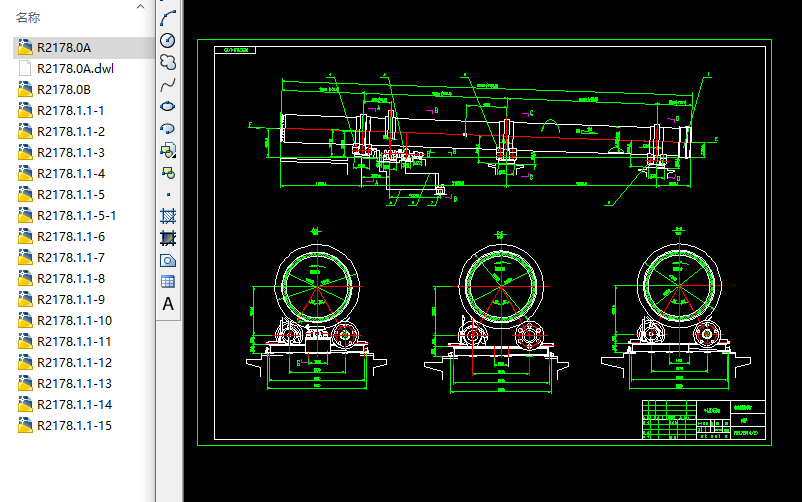
Task: Choose the Spline curve tool
Action: coord(168,84)
